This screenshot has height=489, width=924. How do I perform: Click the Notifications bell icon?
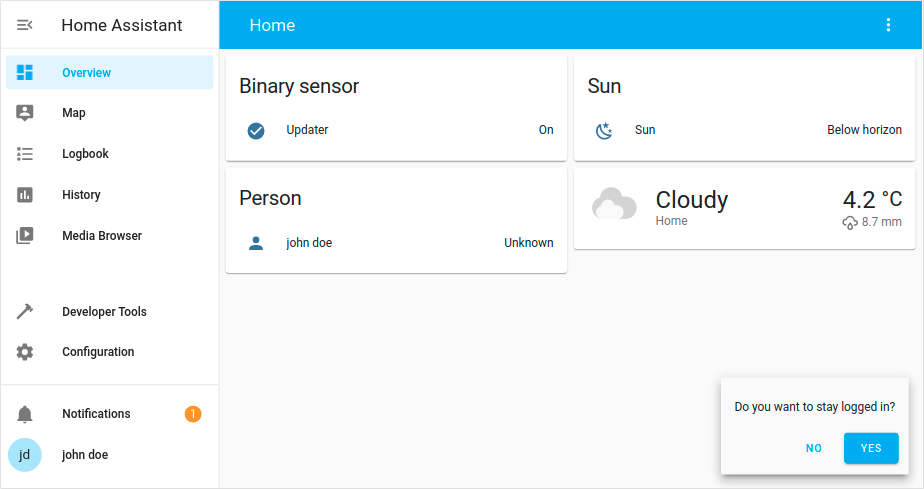pos(25,414)
